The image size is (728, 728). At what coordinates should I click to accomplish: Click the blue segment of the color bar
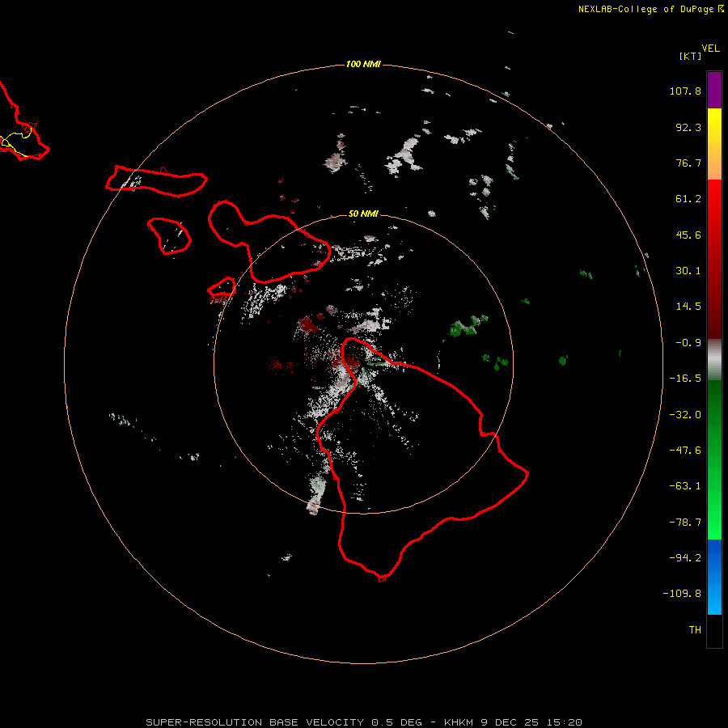point(714,577)
